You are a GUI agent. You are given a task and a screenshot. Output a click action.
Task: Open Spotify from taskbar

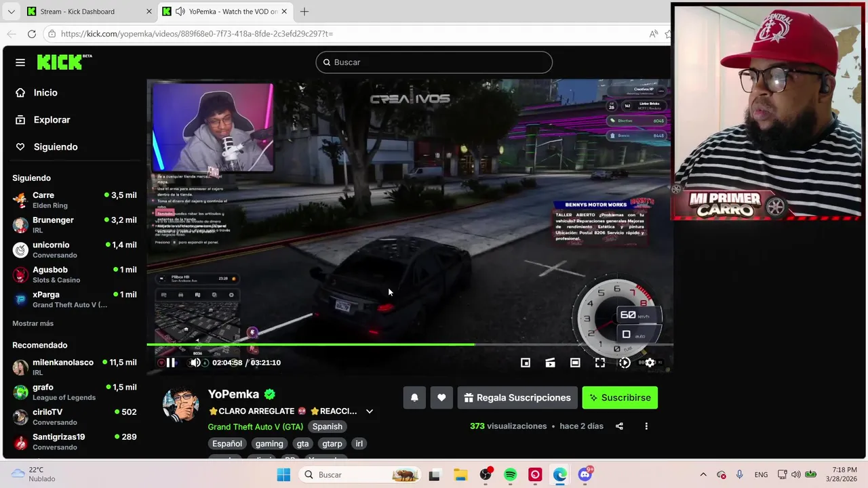[511, 474]
